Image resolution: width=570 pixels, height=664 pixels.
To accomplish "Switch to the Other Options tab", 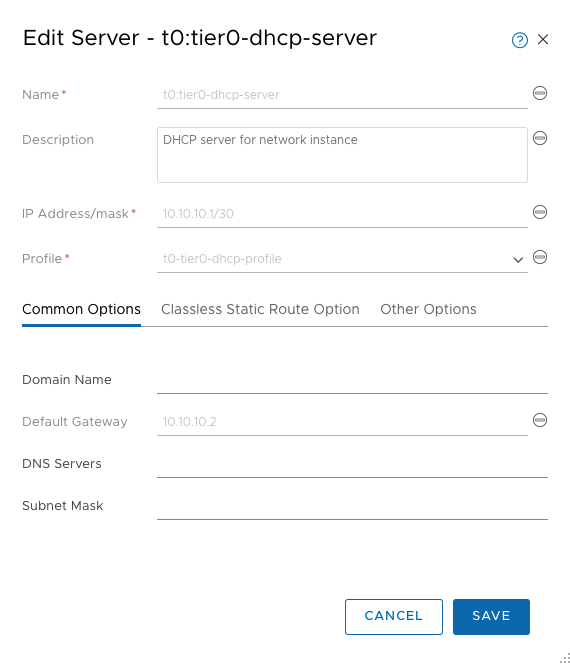I will tap(428, 310).
